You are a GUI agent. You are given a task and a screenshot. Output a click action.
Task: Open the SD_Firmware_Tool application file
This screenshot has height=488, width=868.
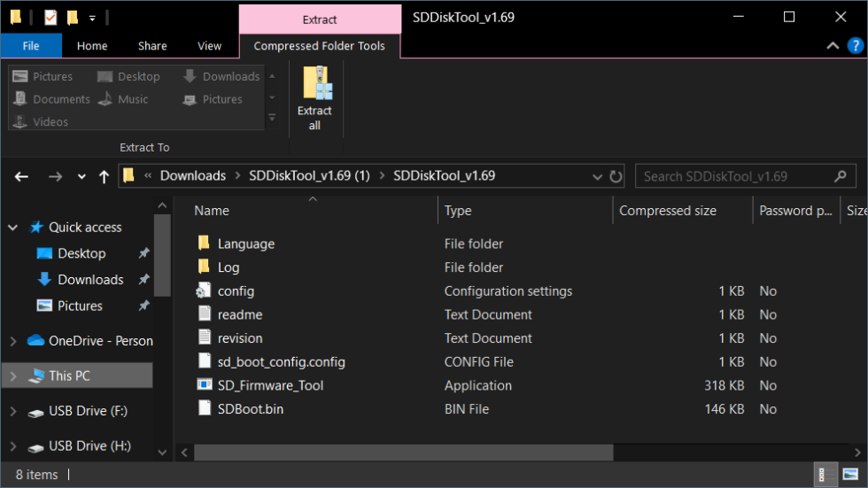click(x=270, y=385)
